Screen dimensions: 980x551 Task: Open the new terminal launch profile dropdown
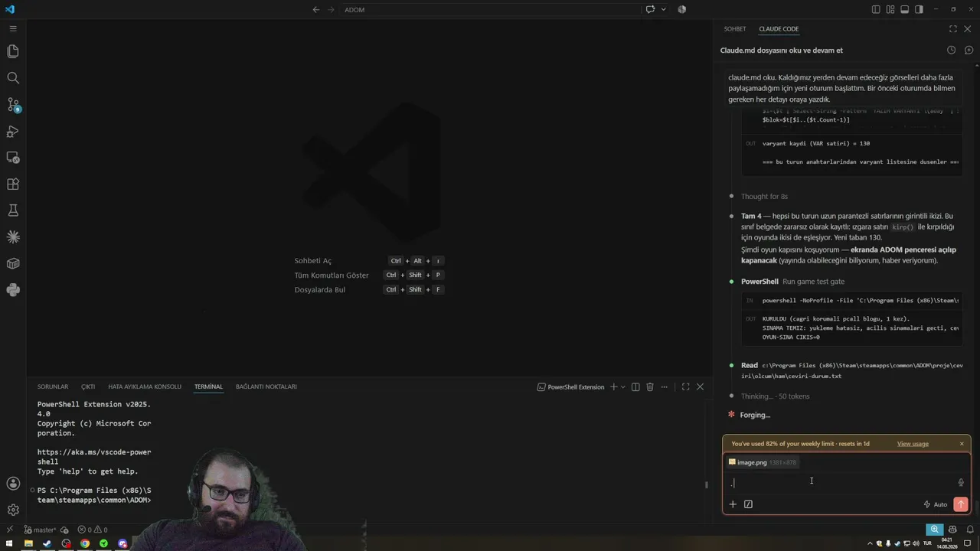coord(623,387)
